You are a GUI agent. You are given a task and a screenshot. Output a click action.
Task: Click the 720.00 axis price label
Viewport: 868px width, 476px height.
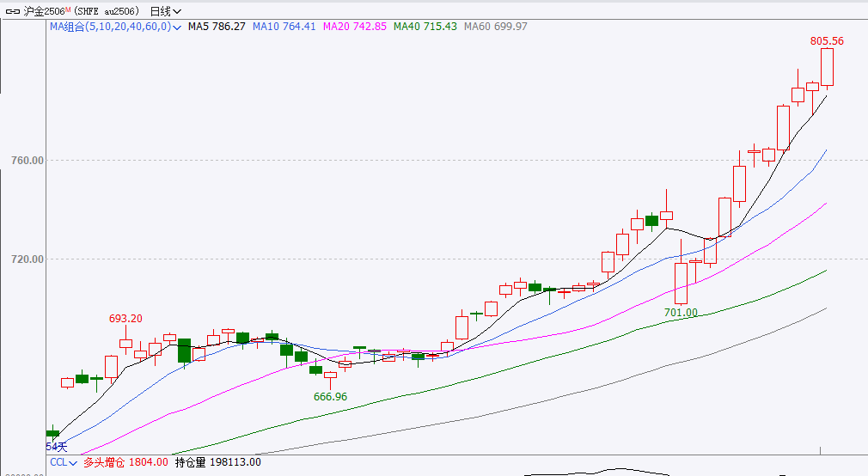(x=28, y=259)
